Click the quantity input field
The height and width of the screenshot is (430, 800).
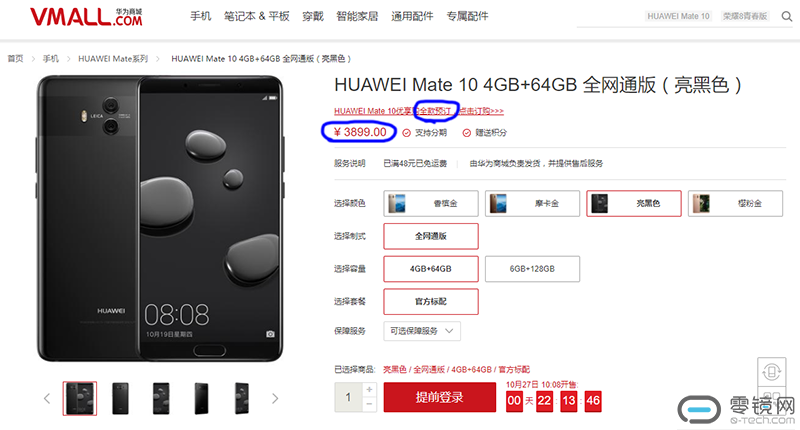[x=348, y=397]
